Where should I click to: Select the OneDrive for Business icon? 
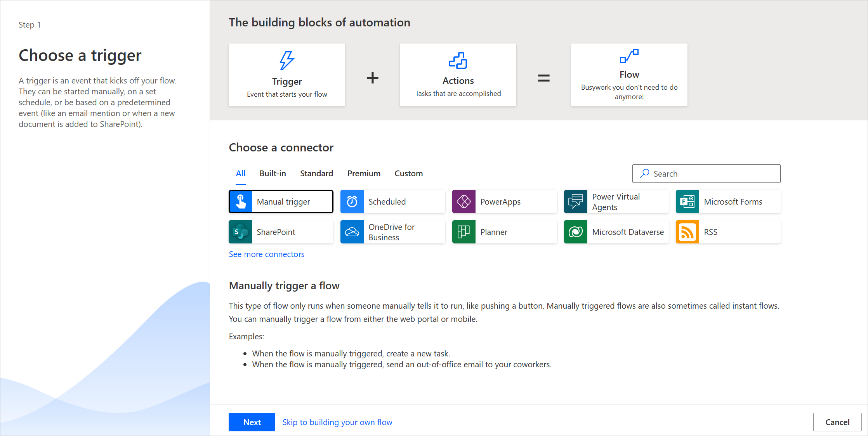point(353,231)
